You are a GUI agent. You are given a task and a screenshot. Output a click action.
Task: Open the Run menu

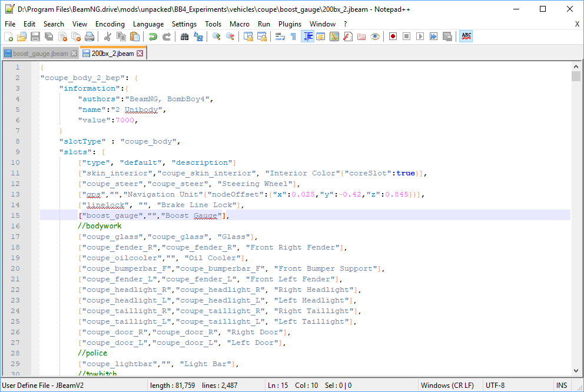coord(264,24)
